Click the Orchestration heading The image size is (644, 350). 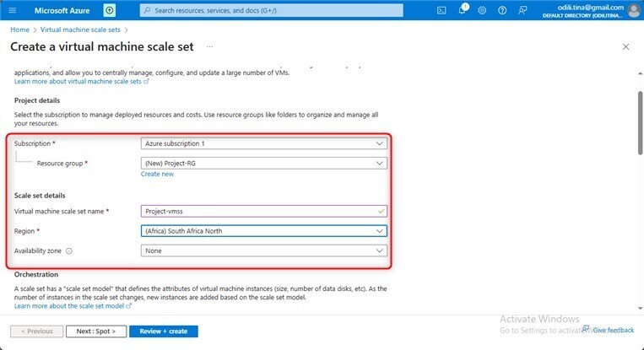coord(36,274)
